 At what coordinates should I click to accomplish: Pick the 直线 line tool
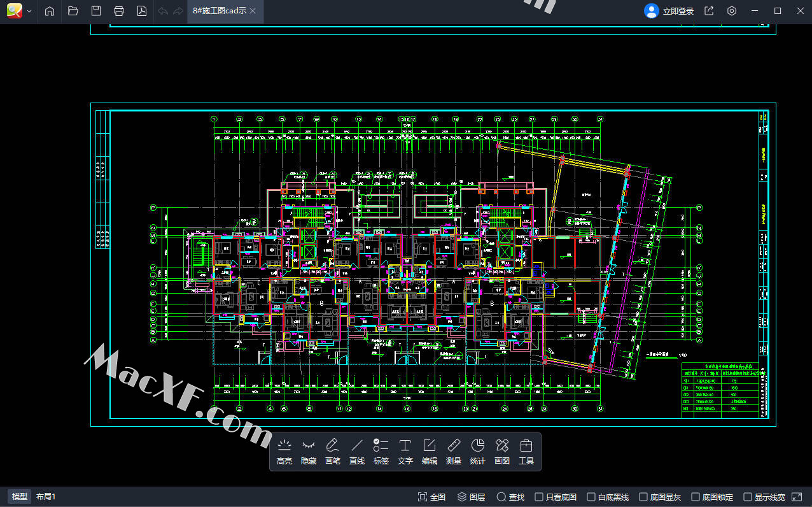357,452
